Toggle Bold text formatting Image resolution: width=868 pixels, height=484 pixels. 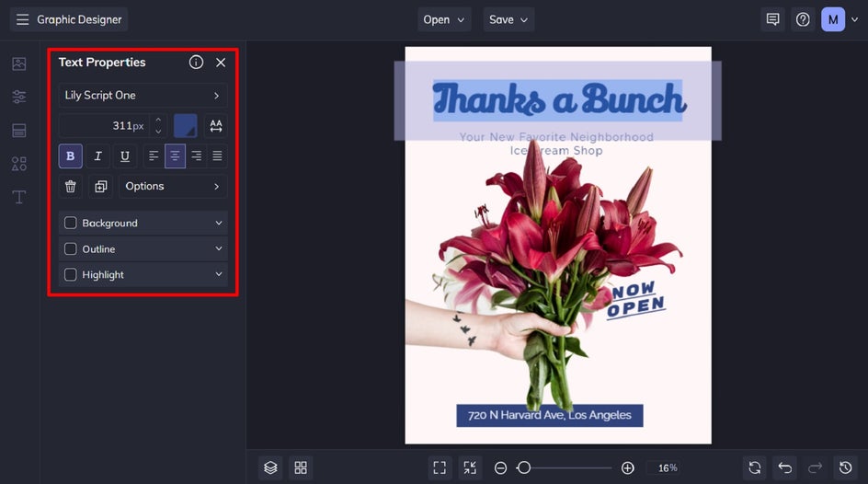(x=70, y=156)
